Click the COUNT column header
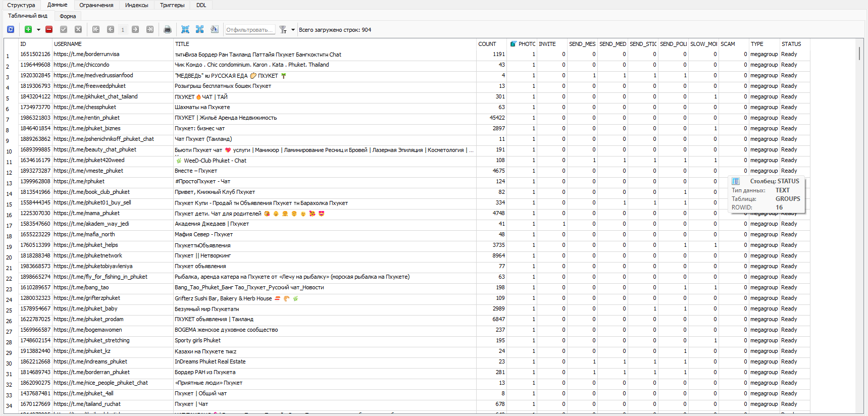 [x=487, y=44]
